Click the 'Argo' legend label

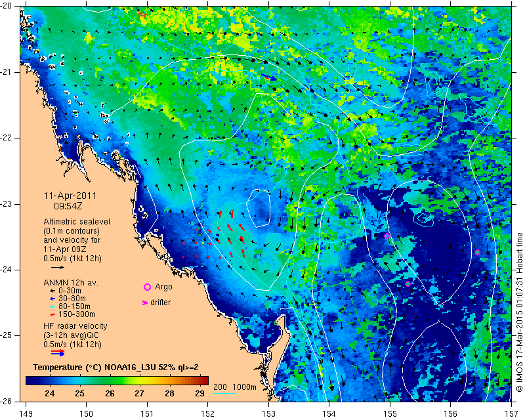[x=163, y=287]
